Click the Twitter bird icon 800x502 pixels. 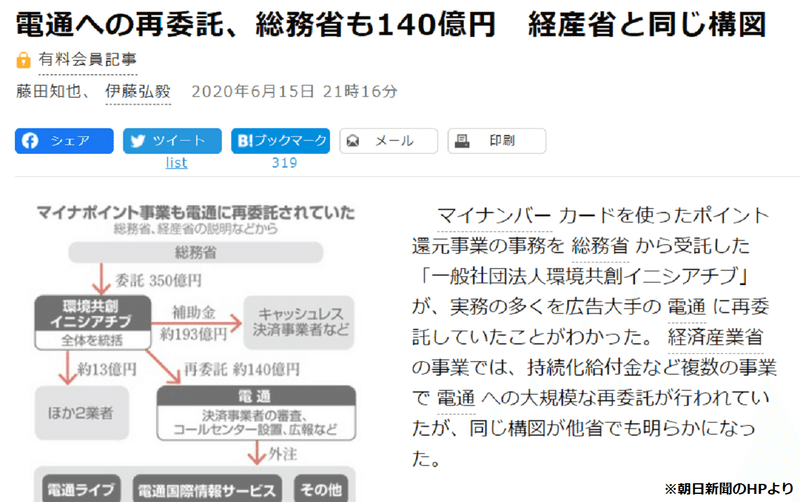click(138, 141)
